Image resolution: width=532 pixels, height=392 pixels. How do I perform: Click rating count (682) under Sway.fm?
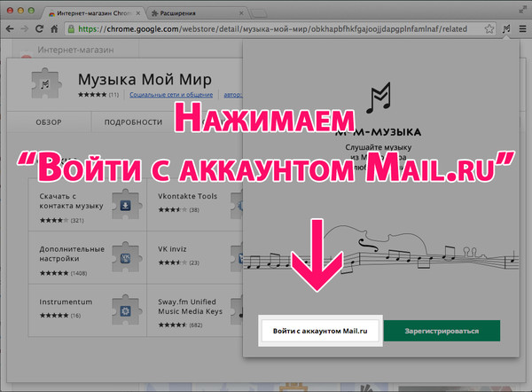pos(196,325)
